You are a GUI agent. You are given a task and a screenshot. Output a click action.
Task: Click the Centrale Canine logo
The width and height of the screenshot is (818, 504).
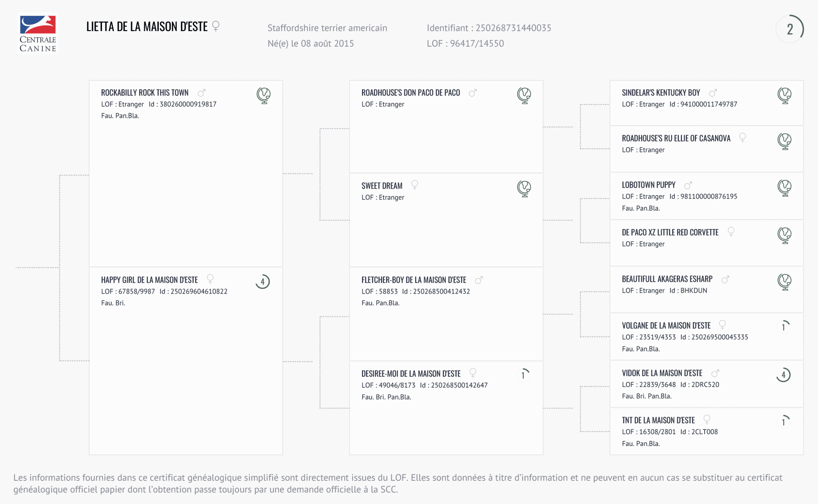coord(38,33)
